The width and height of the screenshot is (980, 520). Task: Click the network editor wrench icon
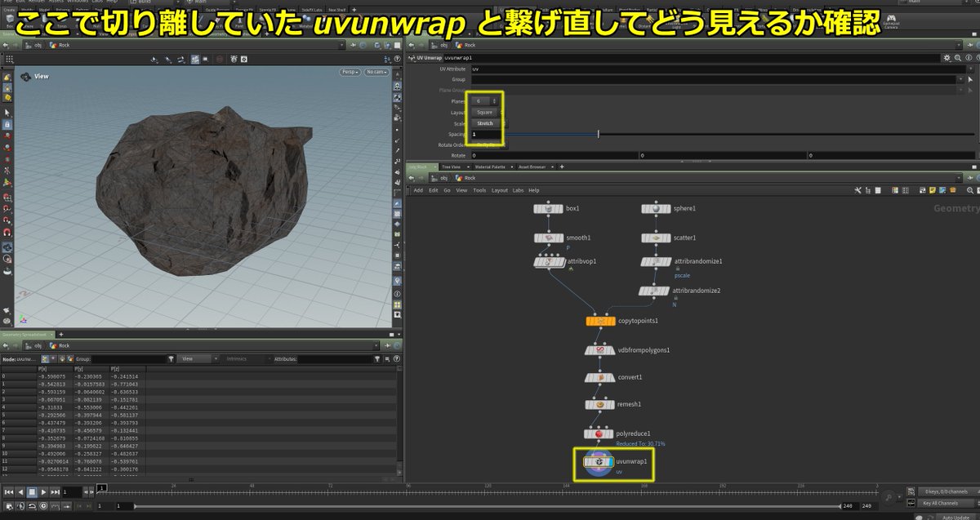tap(858, 190)
